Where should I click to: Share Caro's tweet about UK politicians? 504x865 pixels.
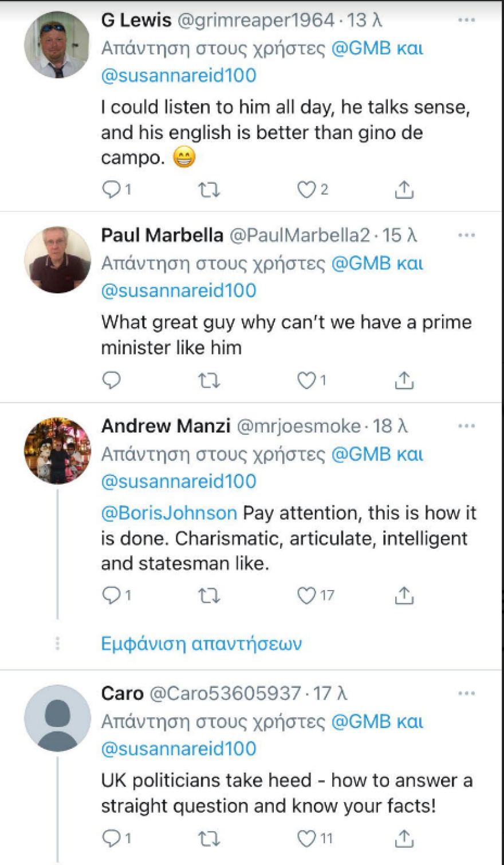tap(404, 839)
